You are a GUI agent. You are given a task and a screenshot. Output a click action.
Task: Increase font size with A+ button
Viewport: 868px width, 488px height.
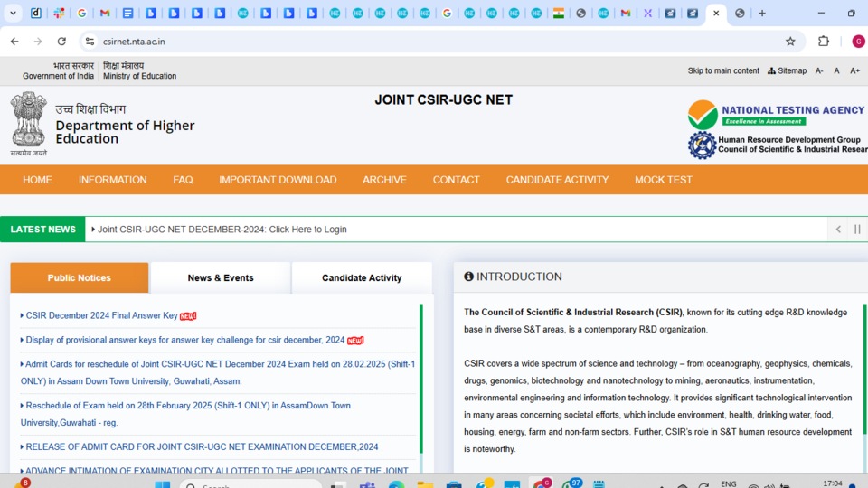pyautogui.click(x=854, y=70)
